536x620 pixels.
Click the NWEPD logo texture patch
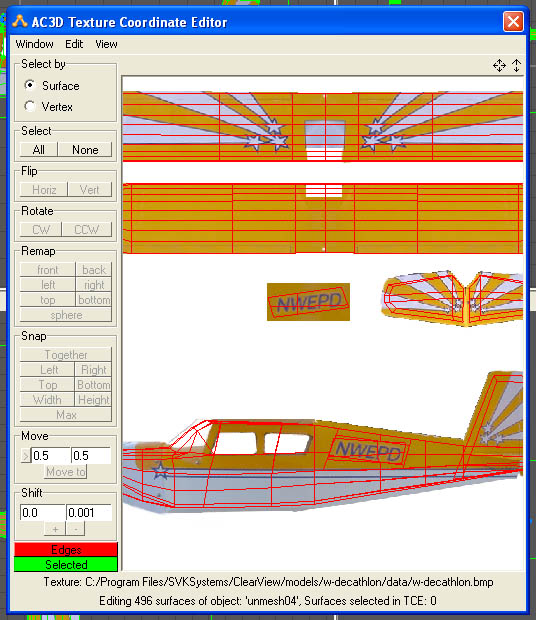(x=308, y=302)
